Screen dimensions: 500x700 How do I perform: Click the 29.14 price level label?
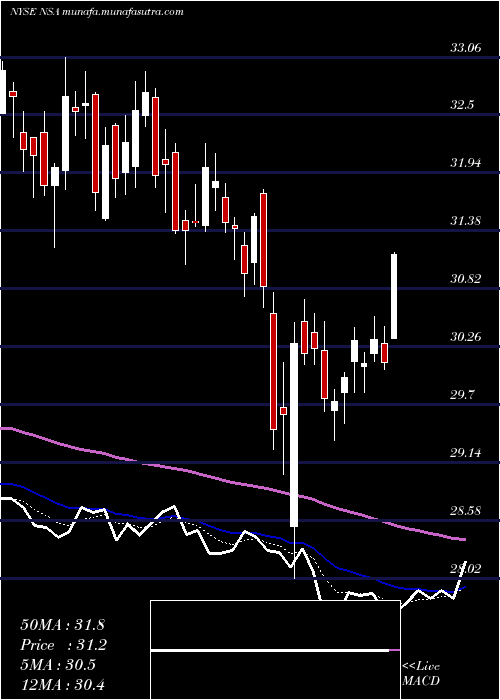pos(466,453)
